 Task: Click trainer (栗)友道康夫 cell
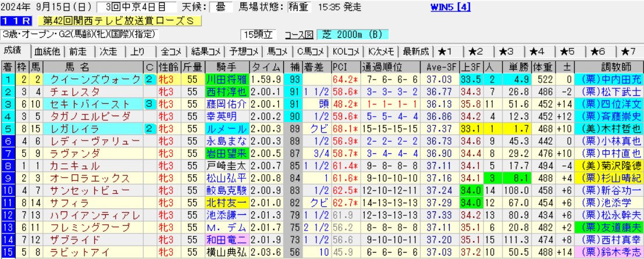click(x=608, y=227)
